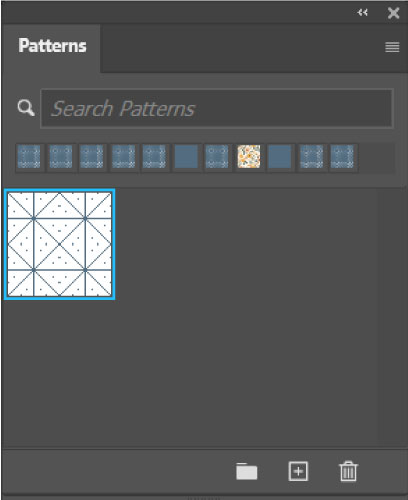The image size is (408, 500).
Task: Create new pattern with plus icon
Action: pyautogui.click(x=298, y=471)
